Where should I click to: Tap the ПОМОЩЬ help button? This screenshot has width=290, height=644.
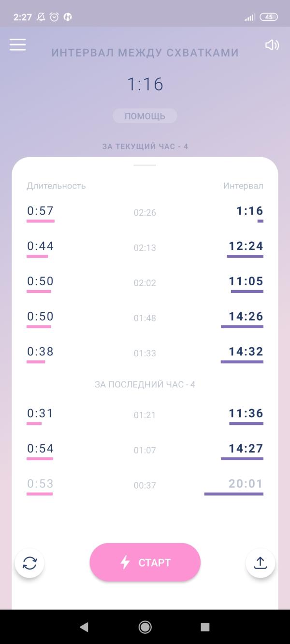(x=145, y=116)
